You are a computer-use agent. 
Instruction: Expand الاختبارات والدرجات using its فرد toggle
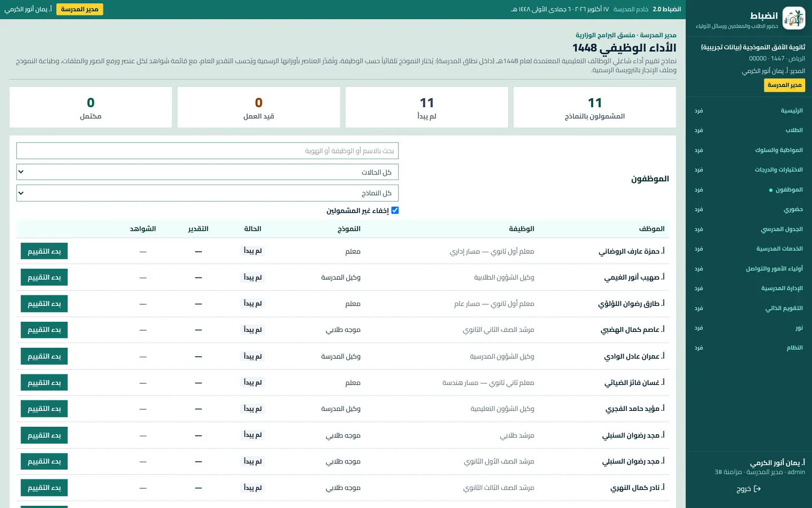(x=699, y=170)
